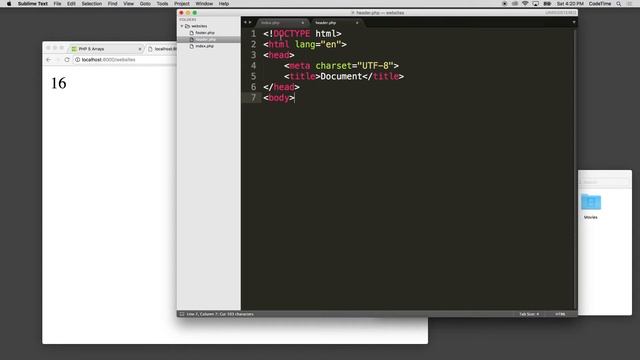Click the footer.php file icon
Image resolution: width=640 pixels, height=360 pixels.
(x=191, y=33)
